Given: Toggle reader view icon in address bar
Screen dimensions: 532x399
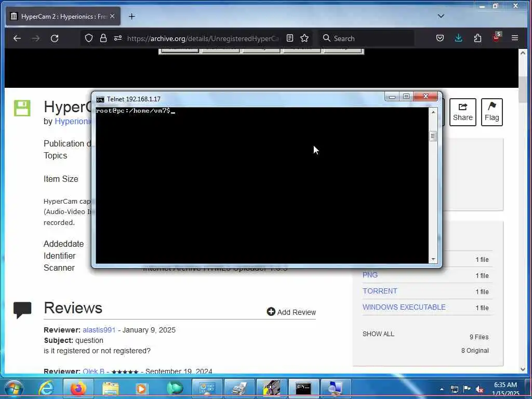Looking at the screenshot, I should [x=290, y=38].
